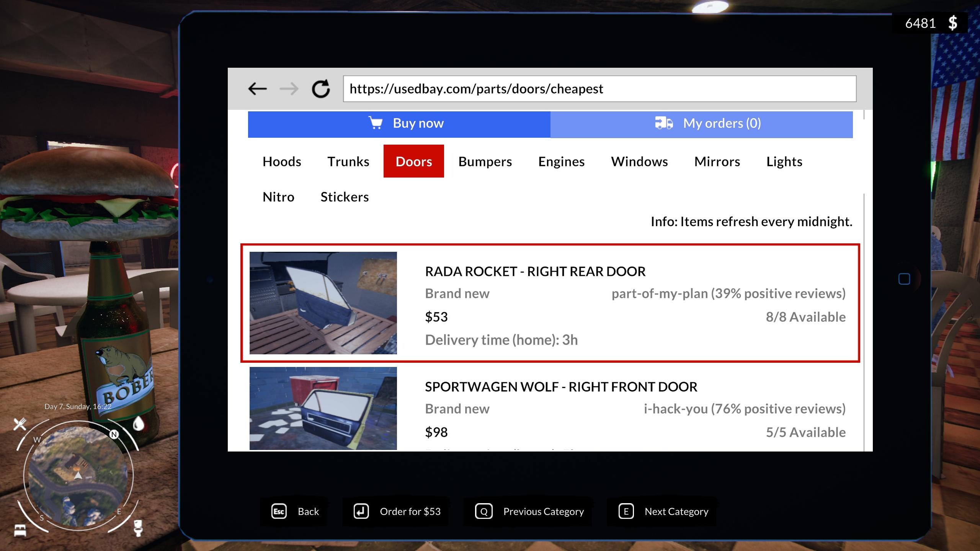Open the Doors category tab
Screen dimensions: 980x551
[x=413, y=161]
